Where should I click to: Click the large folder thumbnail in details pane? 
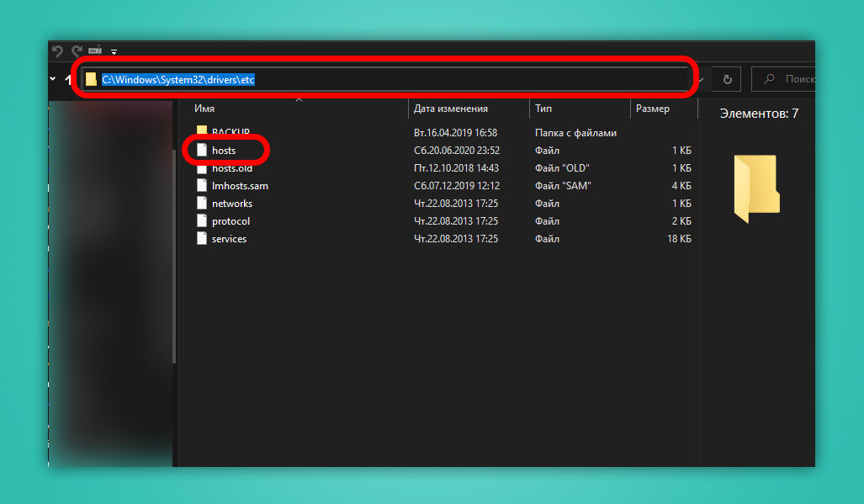(x=756, y=188)
